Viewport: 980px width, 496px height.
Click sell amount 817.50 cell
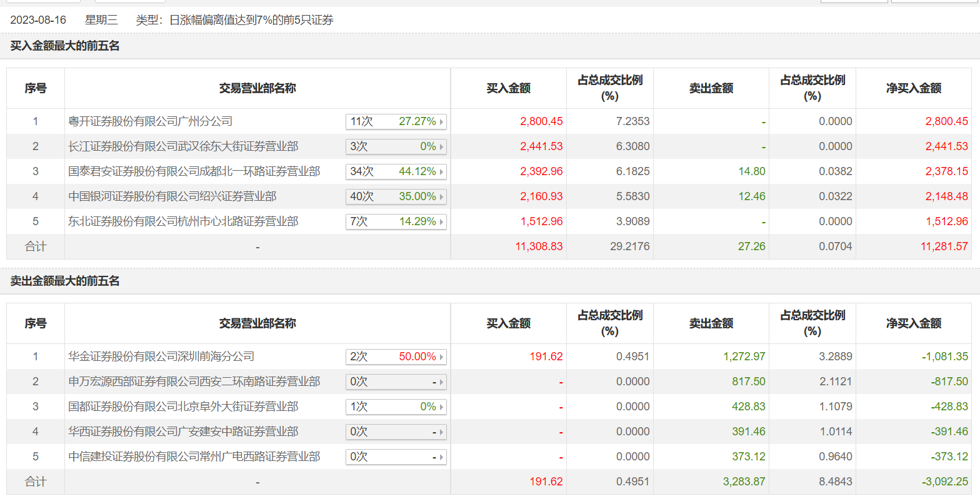click(x=749, y=382)
